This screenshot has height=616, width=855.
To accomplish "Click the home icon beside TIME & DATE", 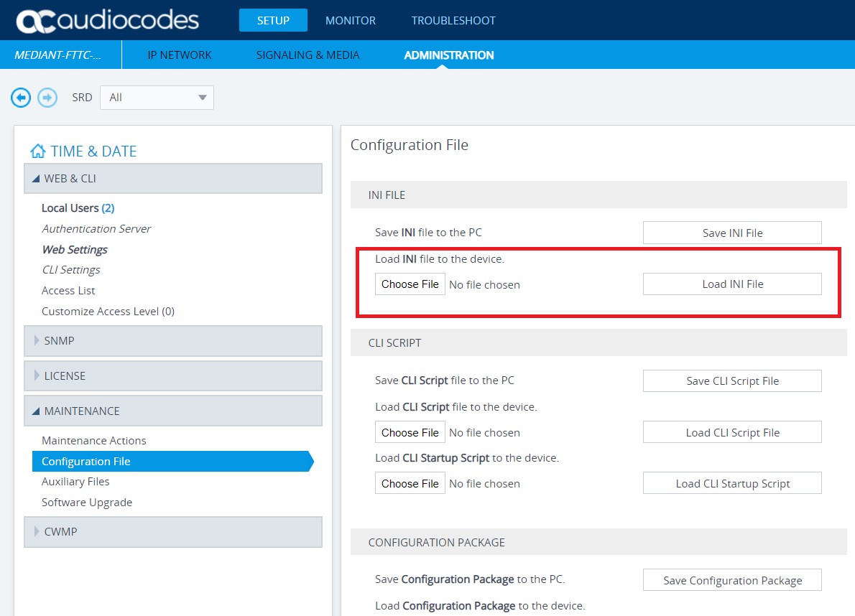I will click(38, 151).
